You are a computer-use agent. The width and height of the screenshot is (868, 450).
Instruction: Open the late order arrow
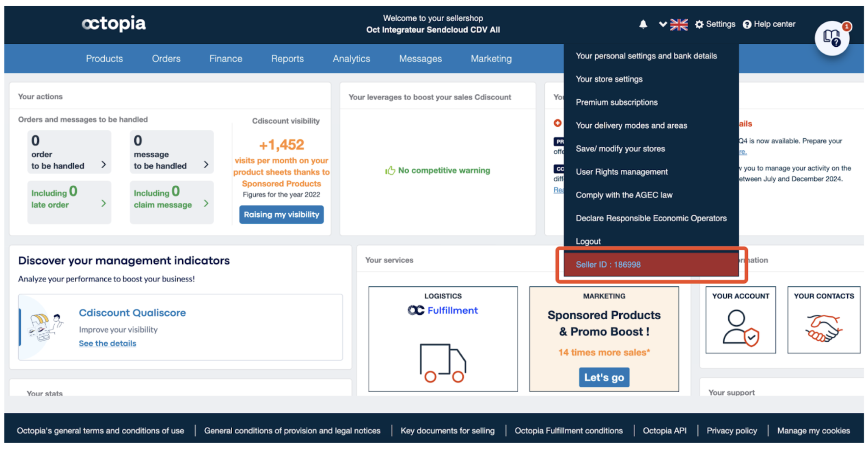tap(104, 203)
